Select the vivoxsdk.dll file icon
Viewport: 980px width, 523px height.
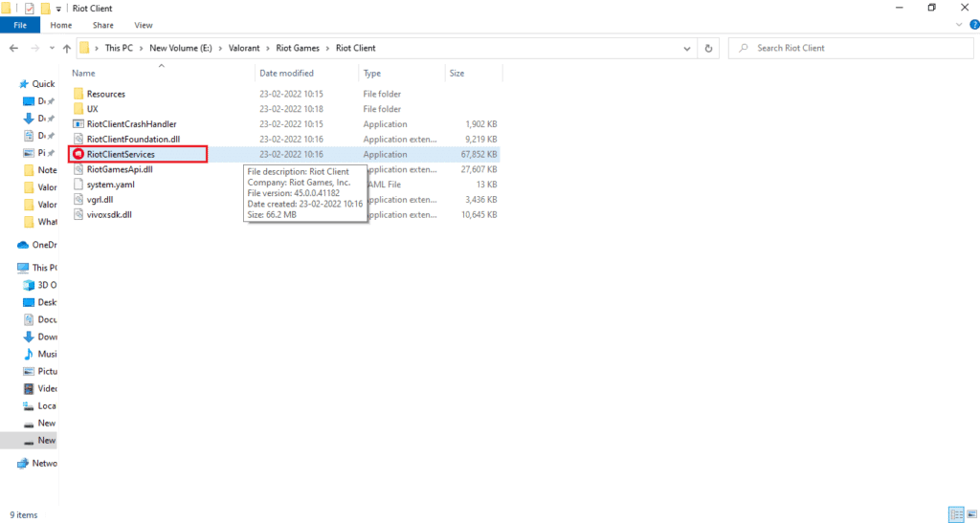(x=78, y=214)
